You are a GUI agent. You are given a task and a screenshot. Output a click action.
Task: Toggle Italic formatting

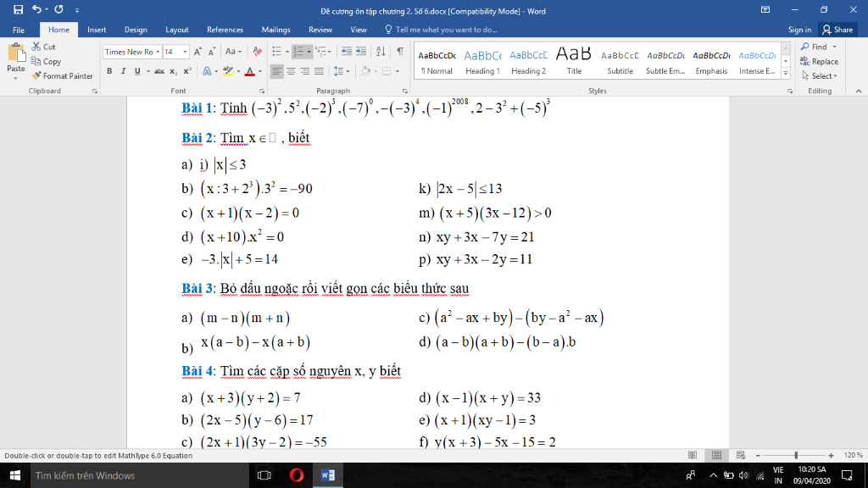point(123,71)
